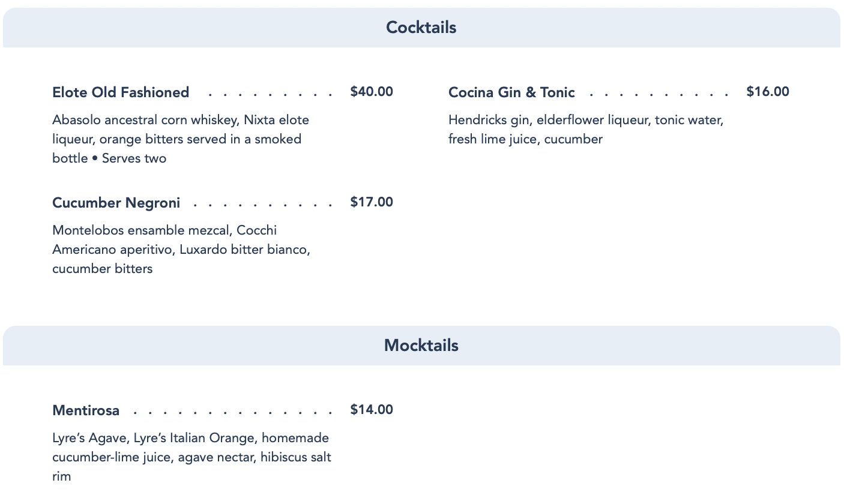Click the Mocktails section header

pos(421,346)
